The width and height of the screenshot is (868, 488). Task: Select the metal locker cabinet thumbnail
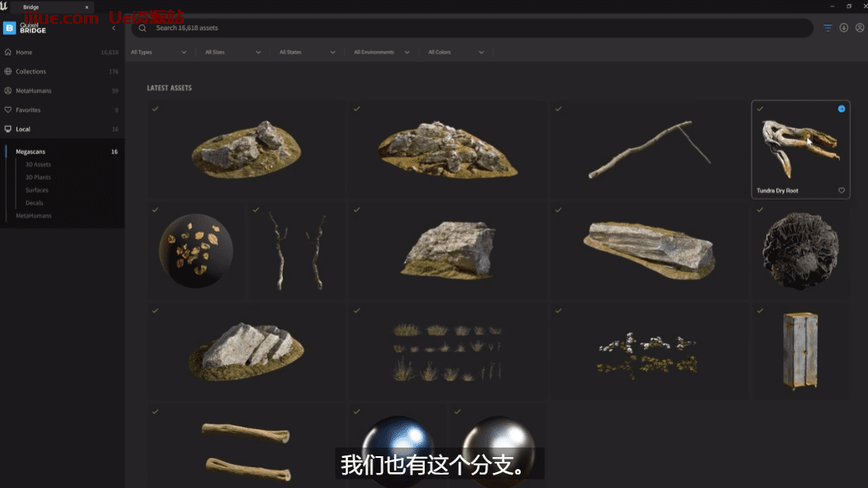pyautogui.click(x=800, y=350)
